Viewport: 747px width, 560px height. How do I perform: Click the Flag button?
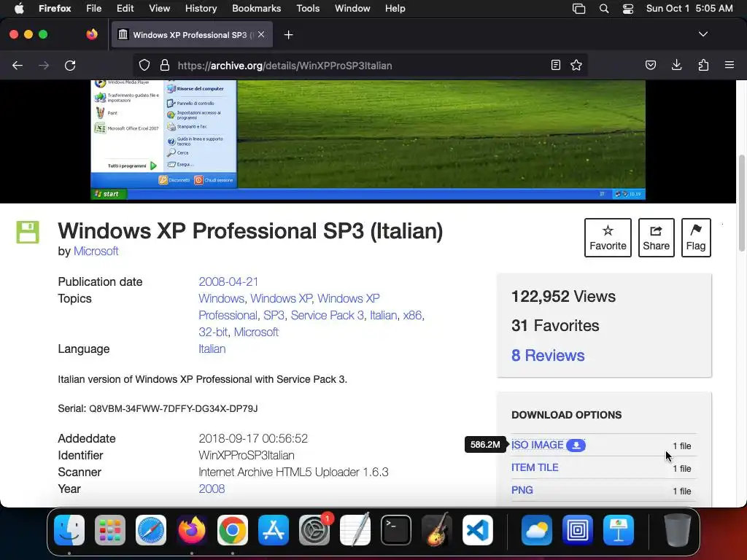click(696, 238)
